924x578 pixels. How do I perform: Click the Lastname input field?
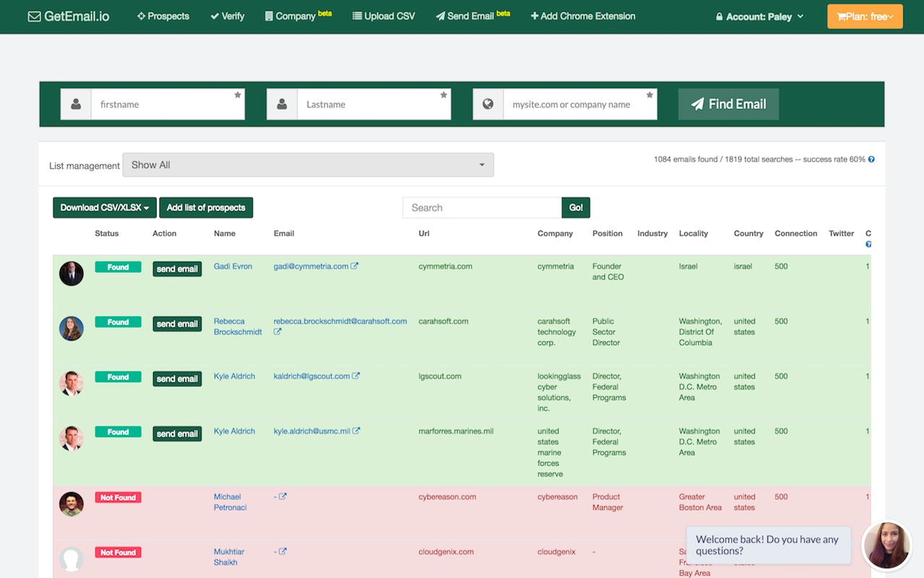point(374,104)
